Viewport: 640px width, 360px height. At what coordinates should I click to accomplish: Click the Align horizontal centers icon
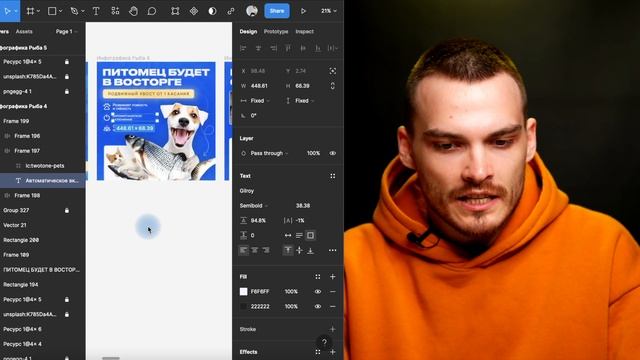click(258, 48)
